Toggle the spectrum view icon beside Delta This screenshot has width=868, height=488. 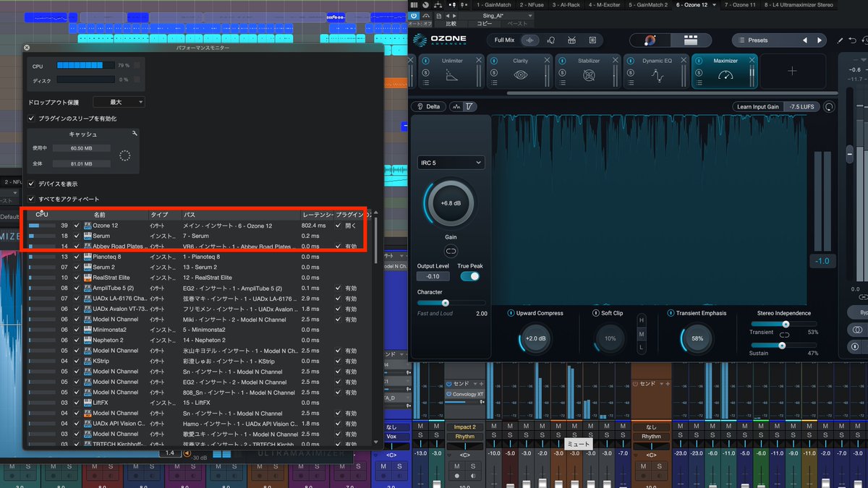(456, 107)
